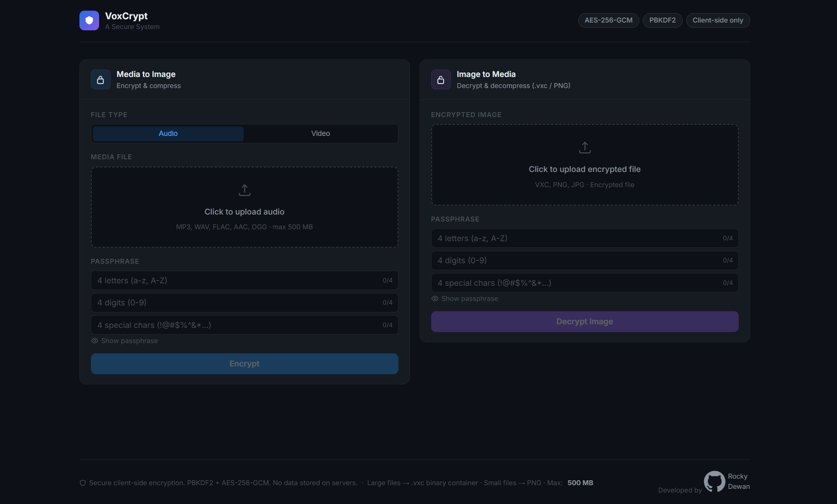Click the 4 digits field in decrypt panel

pos(577,261)
